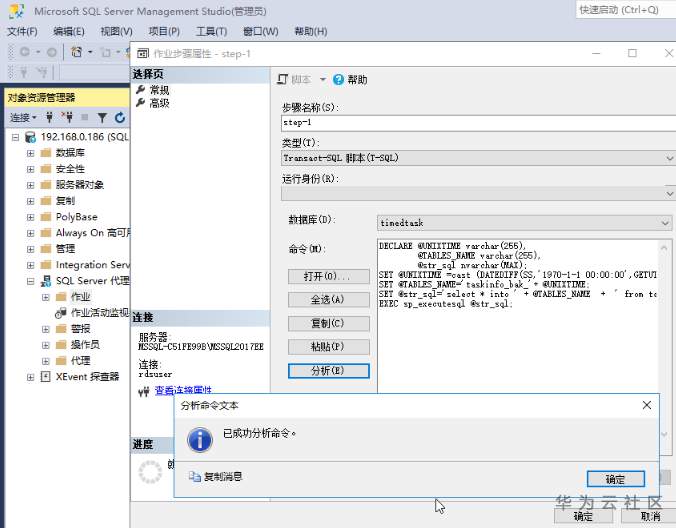Viewport: 676px width, 528px height.
Task: Click the disconnect icon in Object Explorer
Action: (67, 117)
